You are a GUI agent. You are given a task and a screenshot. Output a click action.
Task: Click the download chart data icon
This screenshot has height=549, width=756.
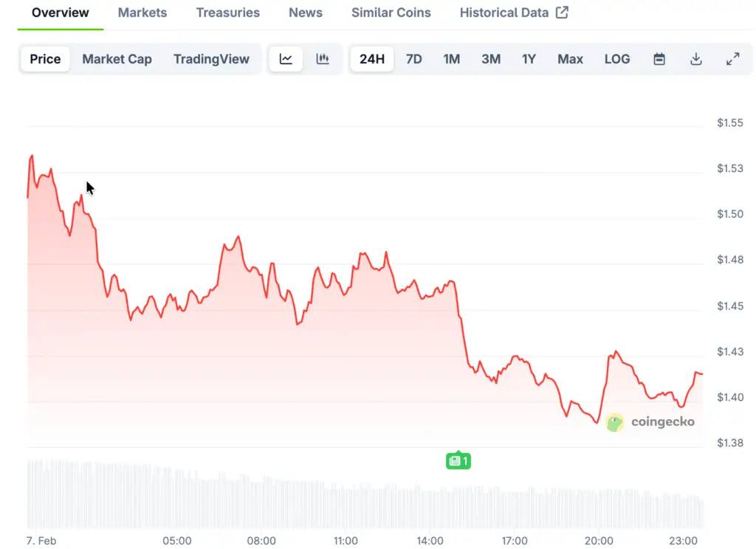pyautogui.click(x=695, y=59)
